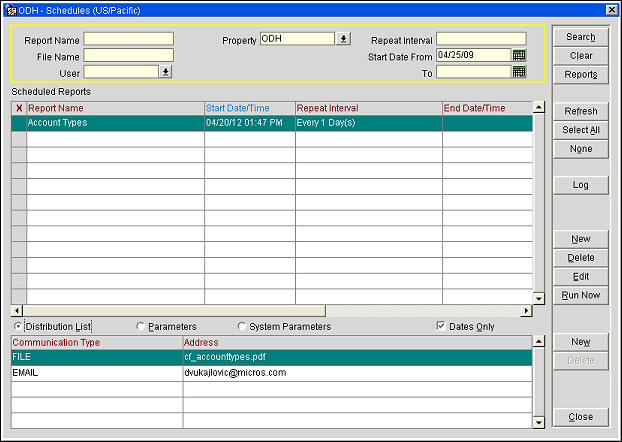Click the application icon in title bar
Image resolution: width=622 pixels, height=442 pixels.
pos(10,9)
